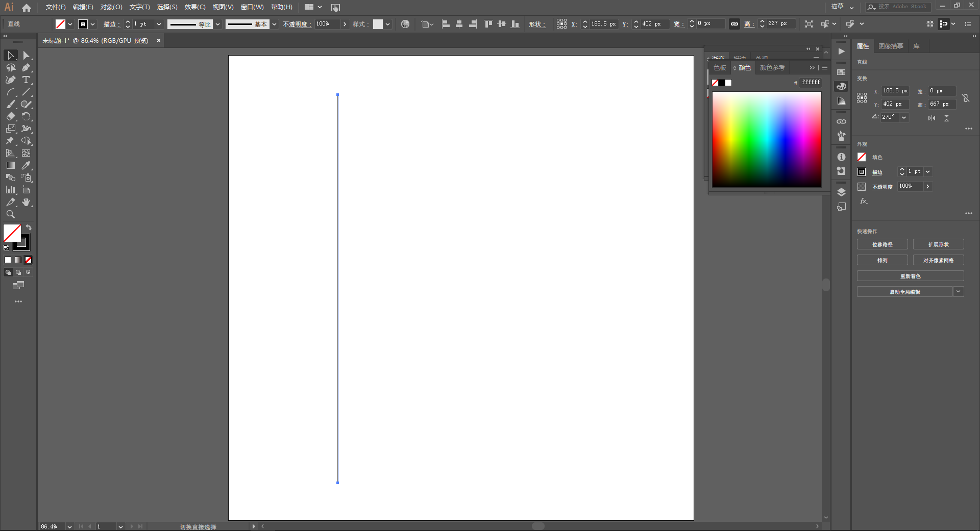
Task: Open the Window menu 窗口(W)
Action: coord(252,7)
